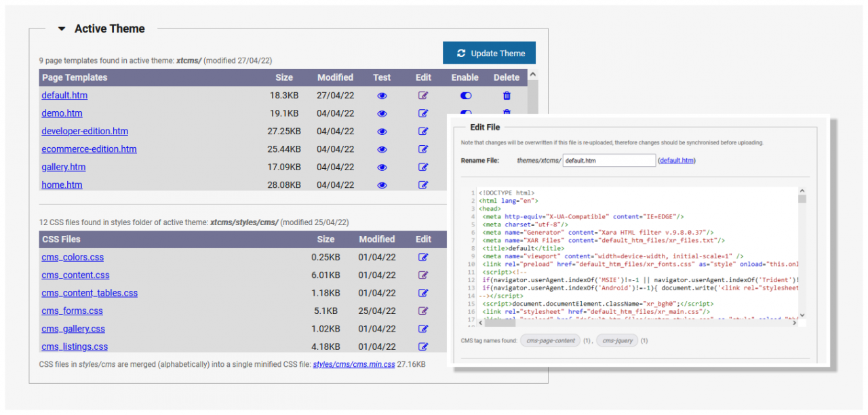Select the 25/04/22 date for cms_forms.css
The height and width of the screenshot is (415, 868).
point(378,311)
